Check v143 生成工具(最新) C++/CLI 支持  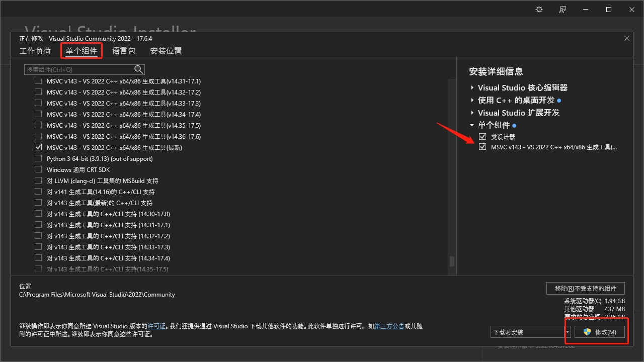click(x=38, y=203)
